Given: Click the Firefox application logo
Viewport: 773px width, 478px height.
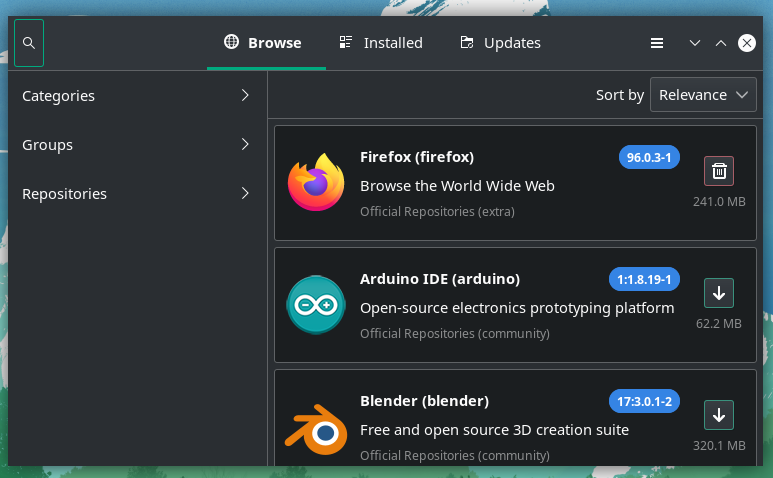Looking at the screenshot, I should (x=316, y=182).
